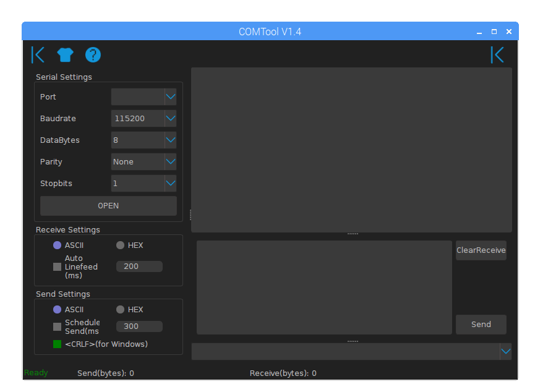This screenshot has height=392, width=535.
Task: Select ASCII in Send Settings
Action: [x=68, y=309]
